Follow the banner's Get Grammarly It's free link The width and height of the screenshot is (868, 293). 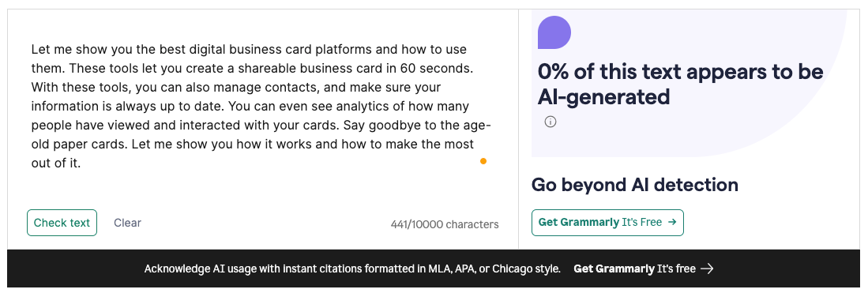point(643,269)
